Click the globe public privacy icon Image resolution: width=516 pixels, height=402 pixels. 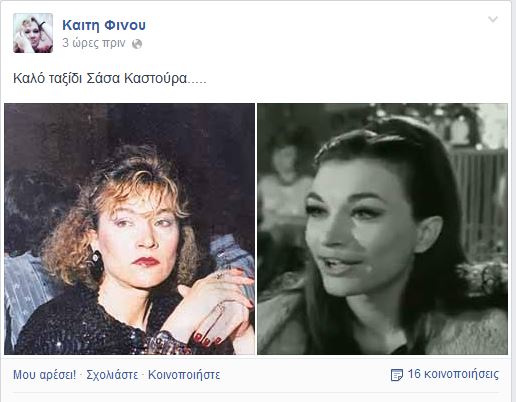[137, 44]
